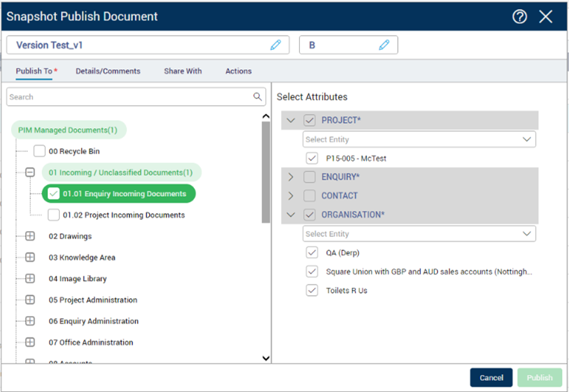Click pencil icon beside Version Test_v1
Image resolution: width=569 pixels, height=392 pixels.
(275, 45)
